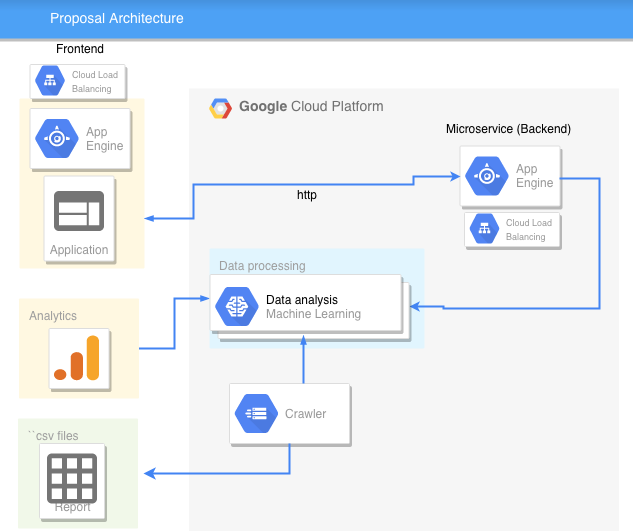Select the Google Cloud Platform title text
Image resolution: width=633 pixels, height=531 pixels.
pos(311,107)
